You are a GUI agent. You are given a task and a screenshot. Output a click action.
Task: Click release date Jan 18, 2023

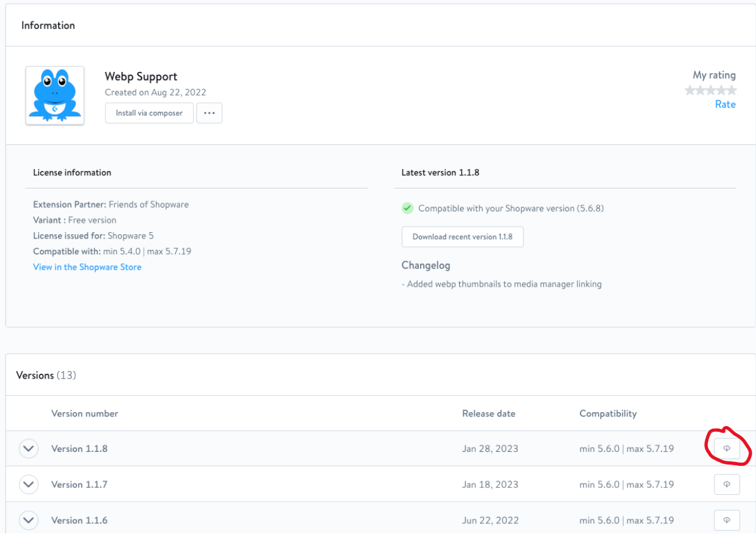pyautogui.click(x=490, y=484)
